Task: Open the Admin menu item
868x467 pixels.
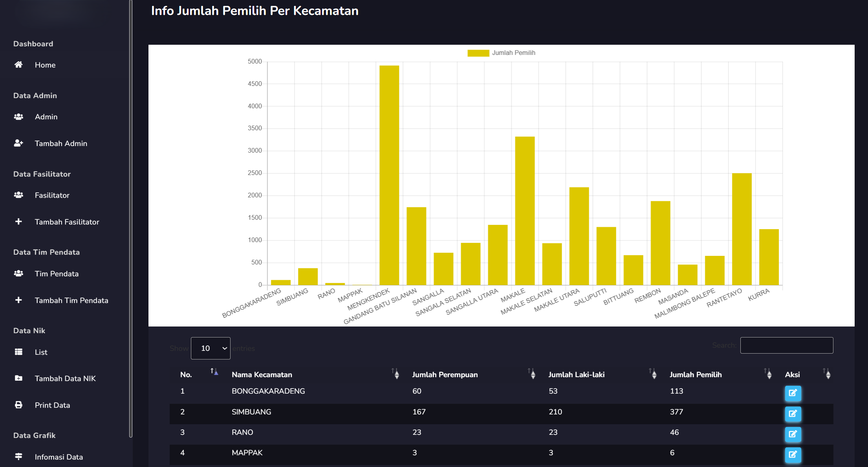Action: point(46,117)
